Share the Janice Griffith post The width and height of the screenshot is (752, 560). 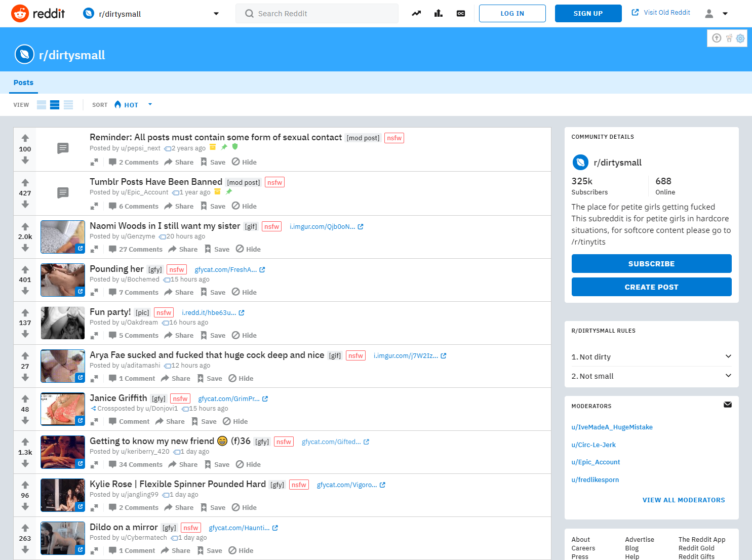170,421
